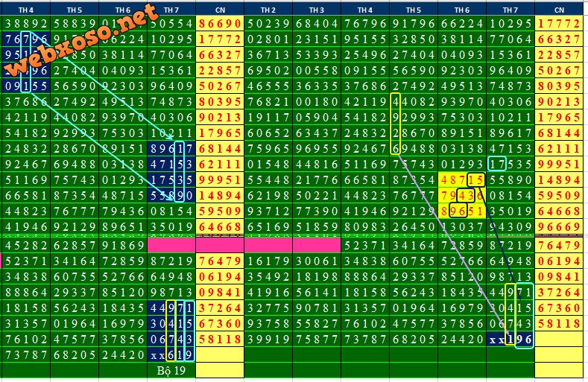This screenshot has height=382, width=588.
Task: Select cell with value 02801
Action: point(268,39)
